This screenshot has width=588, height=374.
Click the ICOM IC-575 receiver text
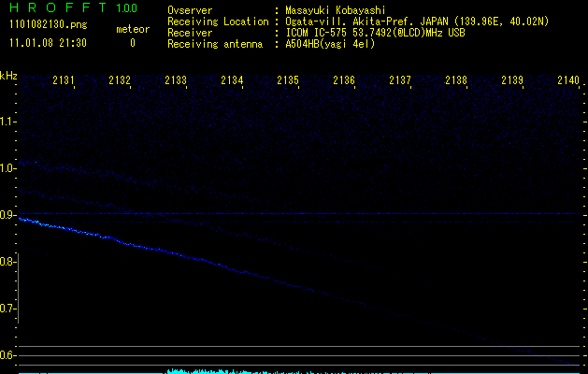coord(375,33)
